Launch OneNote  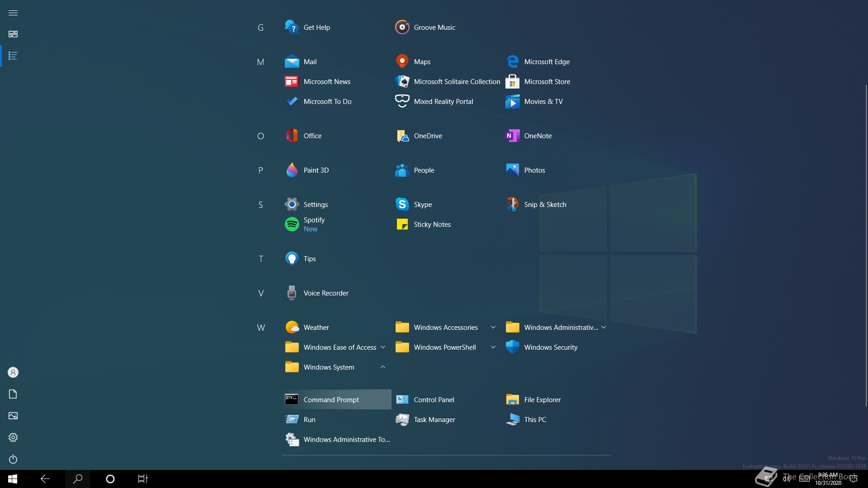tap(557, 136)
